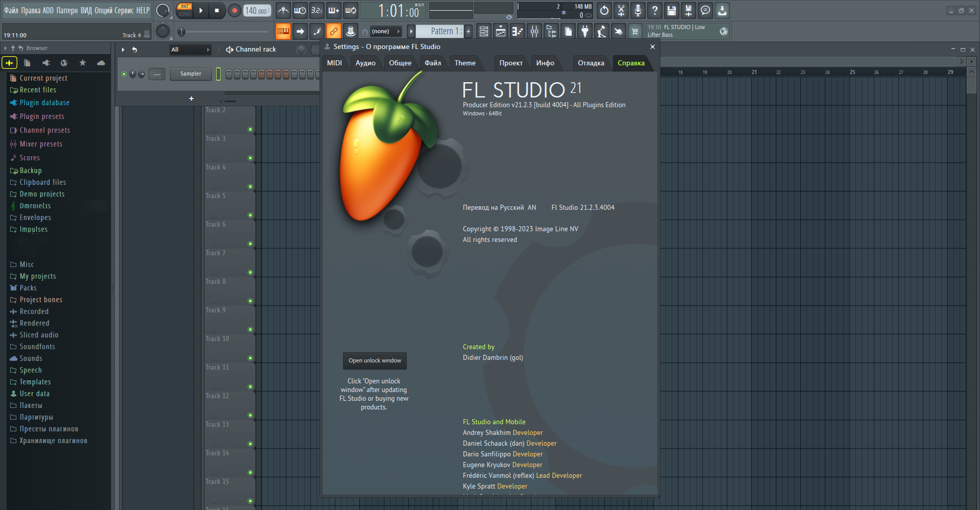Toggle the Track 8 mute LED
The image size is (980, 510).
click(250, 301)
